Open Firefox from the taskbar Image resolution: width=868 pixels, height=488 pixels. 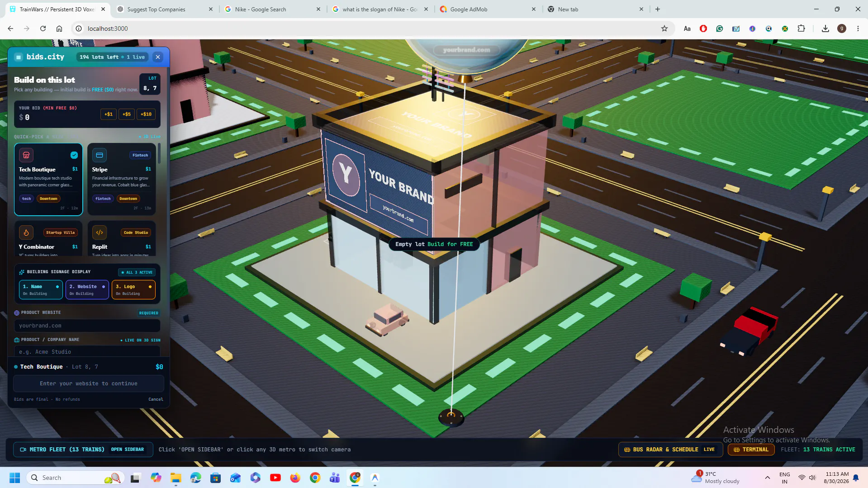tap(295, 478)
